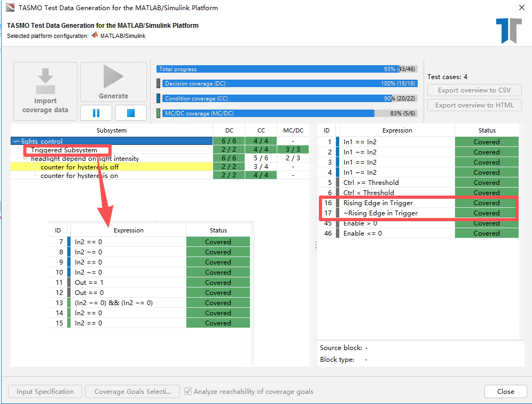The image size is (532, 404).
Task: Collapse the lights_control tree node
Action: [x=17, y=142]
